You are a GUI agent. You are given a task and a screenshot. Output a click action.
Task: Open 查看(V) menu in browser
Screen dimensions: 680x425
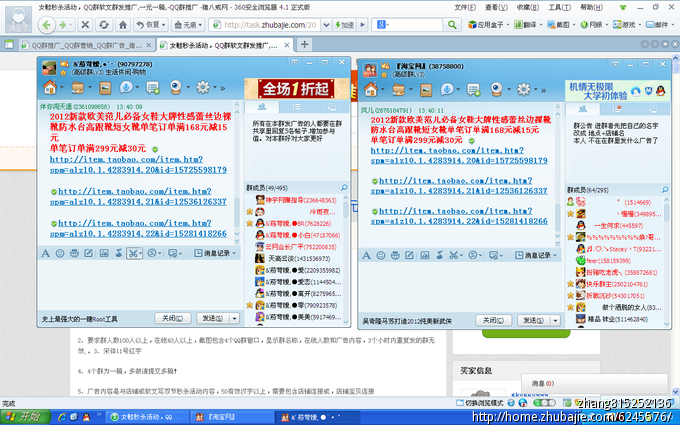[x=496, y=7]
